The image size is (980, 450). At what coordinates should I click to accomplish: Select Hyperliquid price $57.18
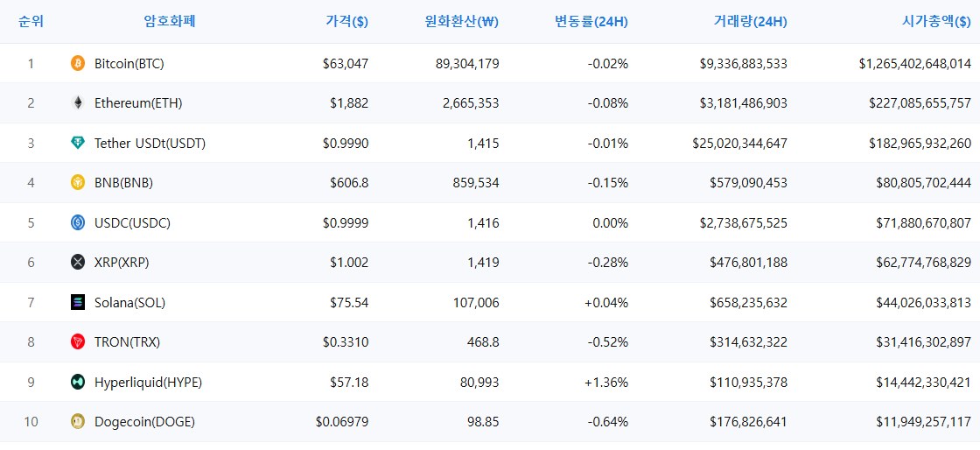tap(349, 383)
